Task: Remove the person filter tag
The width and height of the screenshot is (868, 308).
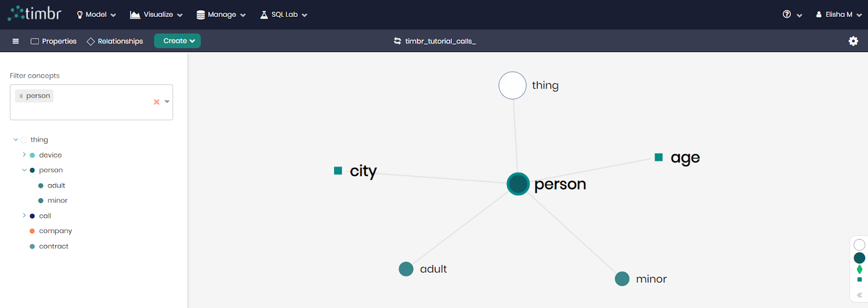Action: click(x=21, y=96)
